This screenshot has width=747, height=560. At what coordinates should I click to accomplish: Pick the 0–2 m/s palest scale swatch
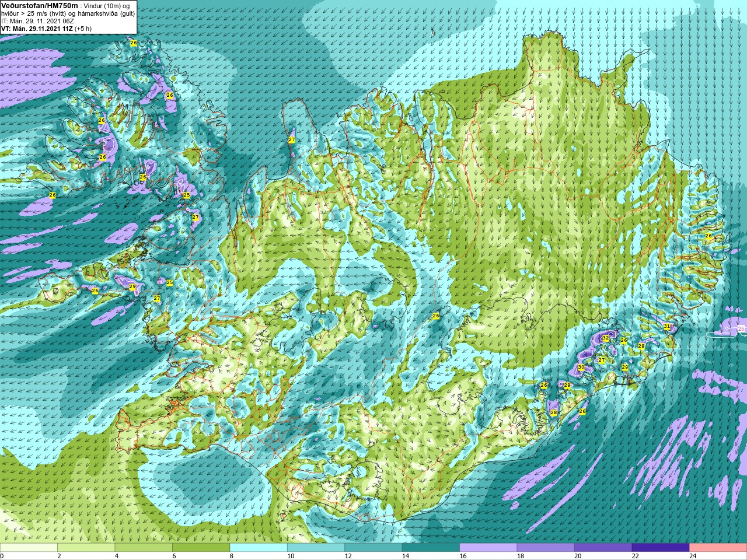click(29, 548)
